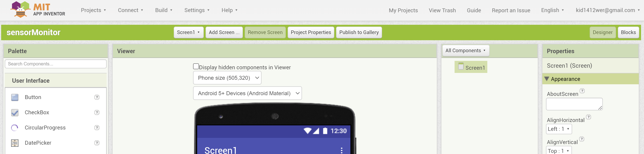Click the Screen1 component icon in tree
This screenshot has height=154, width=644.
[x=461, y=66]
